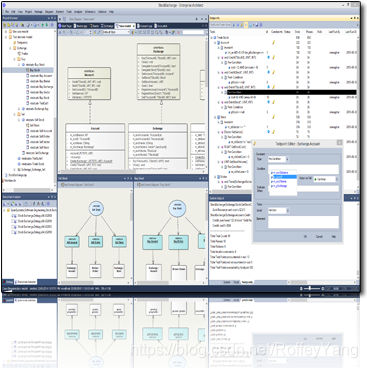This screenshot has width=367, height=368.
Task: Select the Account class box in diagram
Action: pyautogui.click(x=95, y=146)
